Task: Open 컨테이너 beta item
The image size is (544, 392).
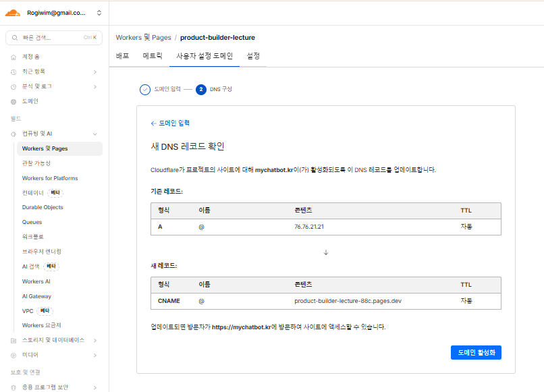Action: click(43, 192)
